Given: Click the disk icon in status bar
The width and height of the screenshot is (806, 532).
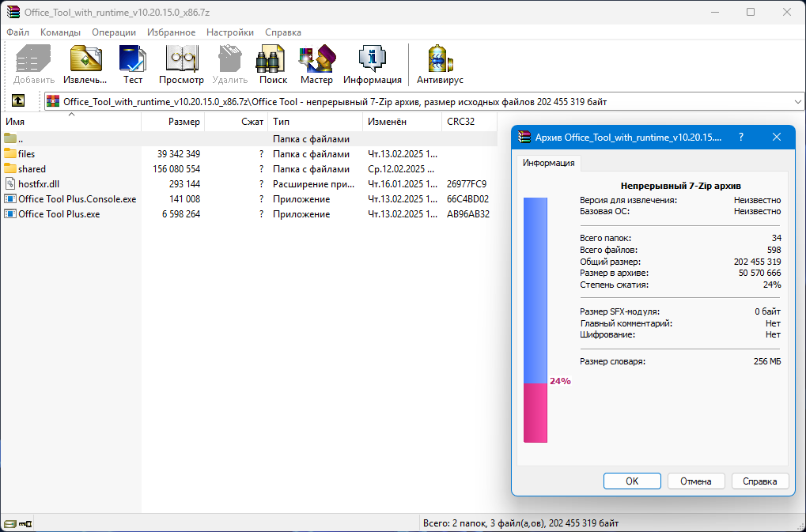Looking at the screenshot, I should pyautogui.click(x=9, y=524).
